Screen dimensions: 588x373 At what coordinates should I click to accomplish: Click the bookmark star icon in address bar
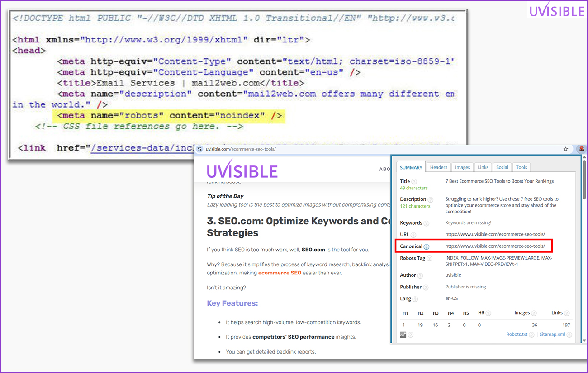click(566, 149)
